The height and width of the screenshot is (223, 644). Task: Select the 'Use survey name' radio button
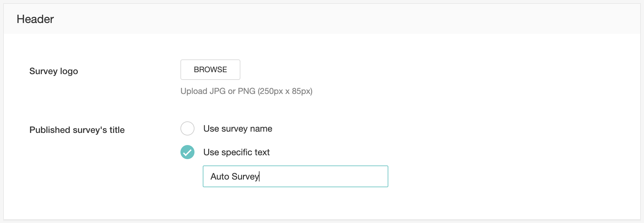[x=187, y=128]
